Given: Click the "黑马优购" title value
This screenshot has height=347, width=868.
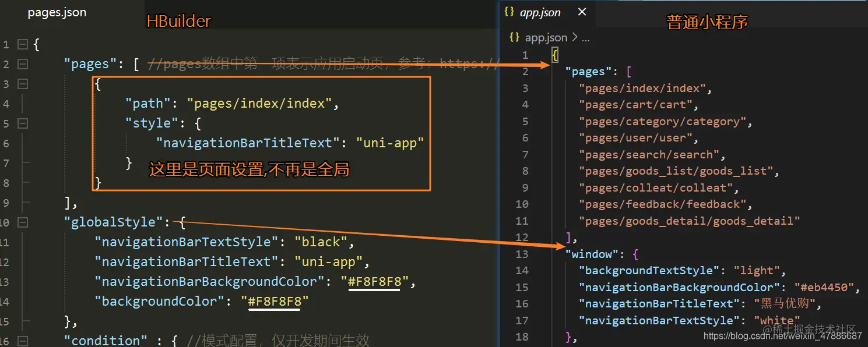Looking at the screenshot, I should pyautogui.click(x=784, y=304).
